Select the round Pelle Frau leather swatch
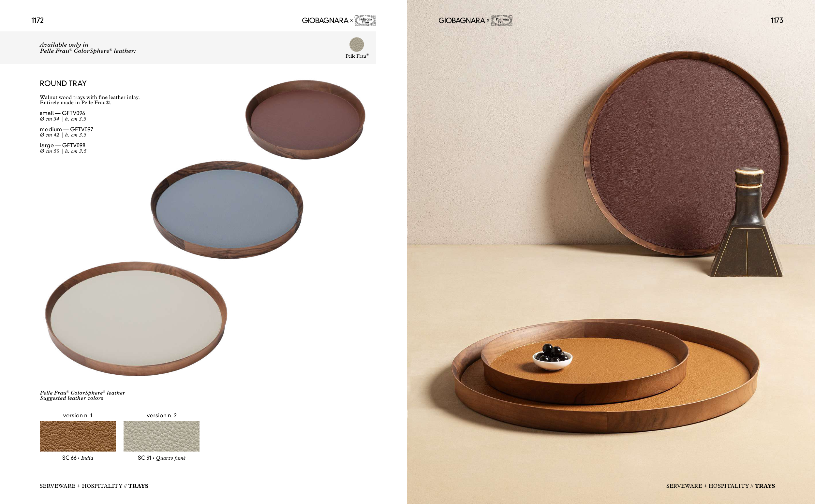 coord(356,44)
